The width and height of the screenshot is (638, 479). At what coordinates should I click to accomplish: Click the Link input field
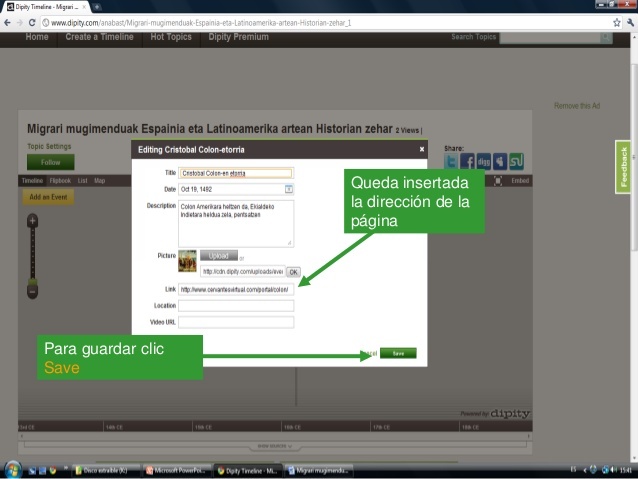236,289
